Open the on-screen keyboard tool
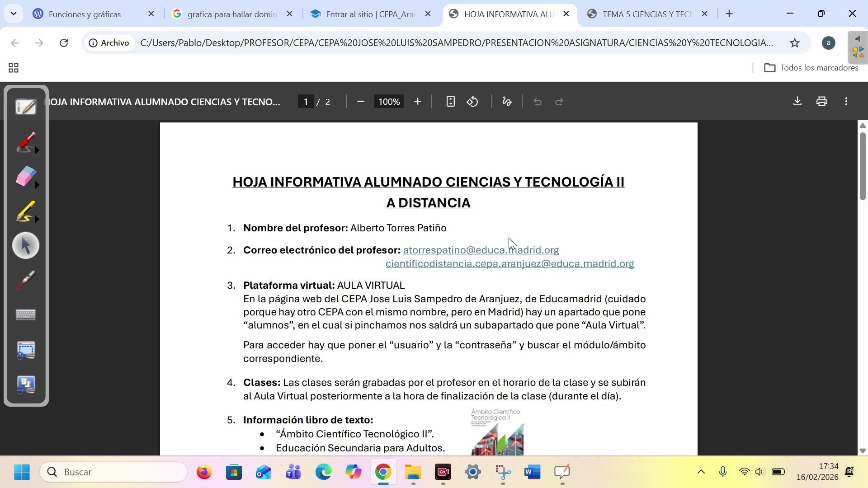 click(26, 314)
